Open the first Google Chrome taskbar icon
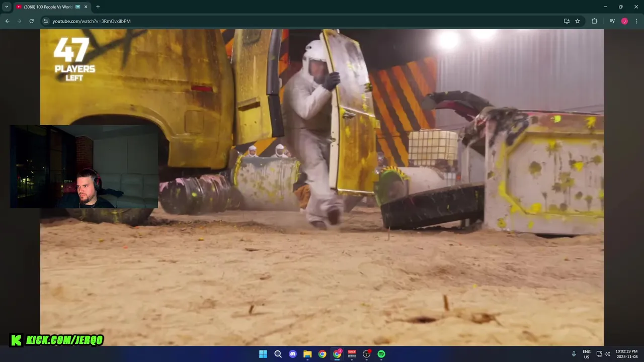 pyautogui.click(x=322, y=354)
